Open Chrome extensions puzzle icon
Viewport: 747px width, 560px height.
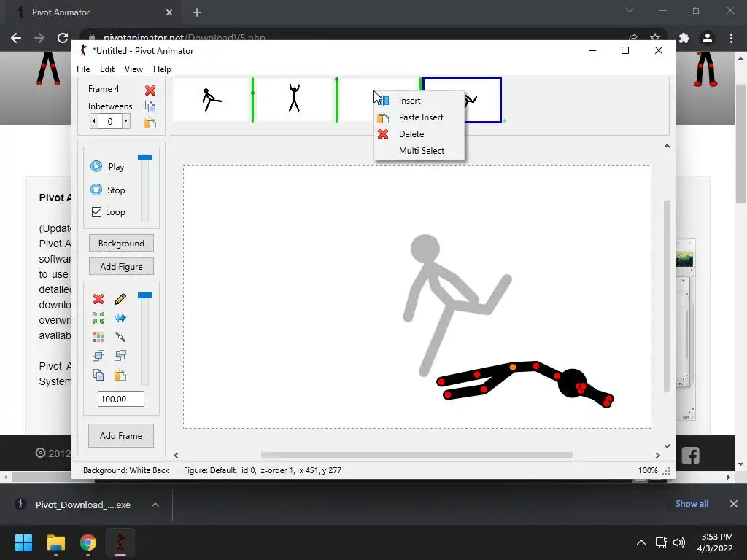tap(684, 38)
